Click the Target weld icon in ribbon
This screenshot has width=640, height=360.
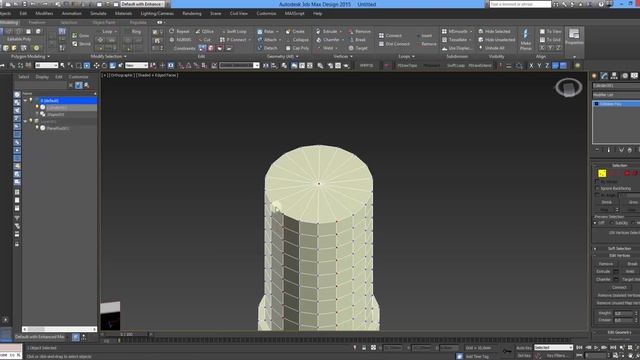tap(351, 48)
